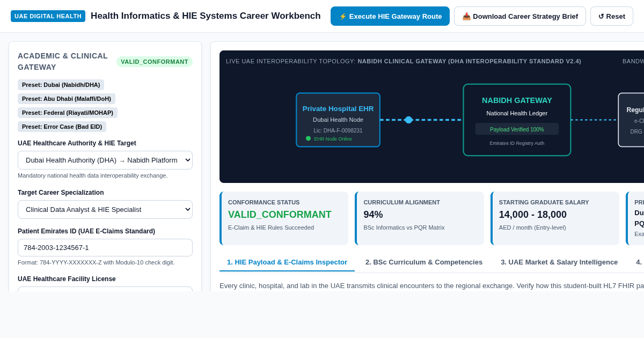Click the Healthcare Facility License field
This screenshot has width=644, height=338.
click(105, 289)
